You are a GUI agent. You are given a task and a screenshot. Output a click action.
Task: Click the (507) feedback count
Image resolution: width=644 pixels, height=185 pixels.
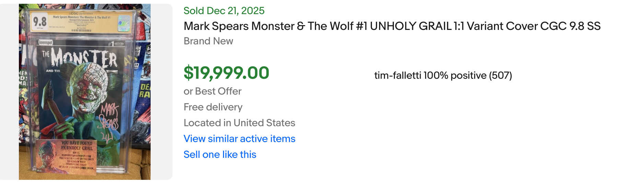click(501, 75)
